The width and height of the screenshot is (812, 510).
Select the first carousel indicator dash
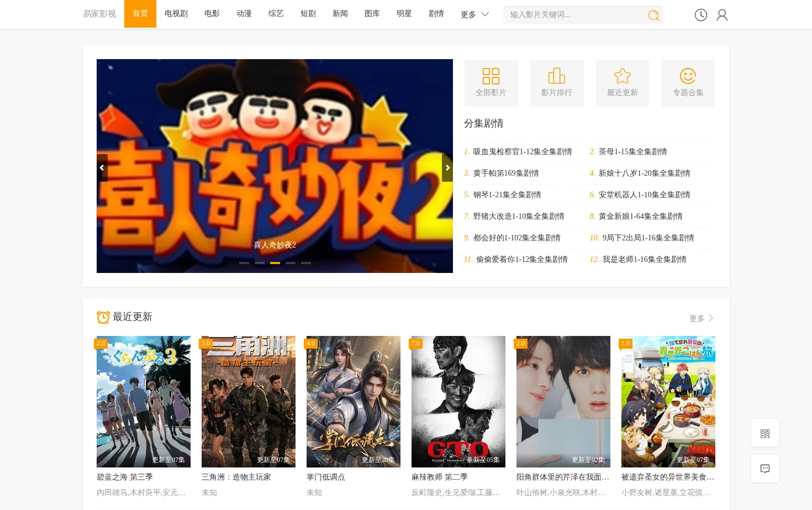point(244,263)
